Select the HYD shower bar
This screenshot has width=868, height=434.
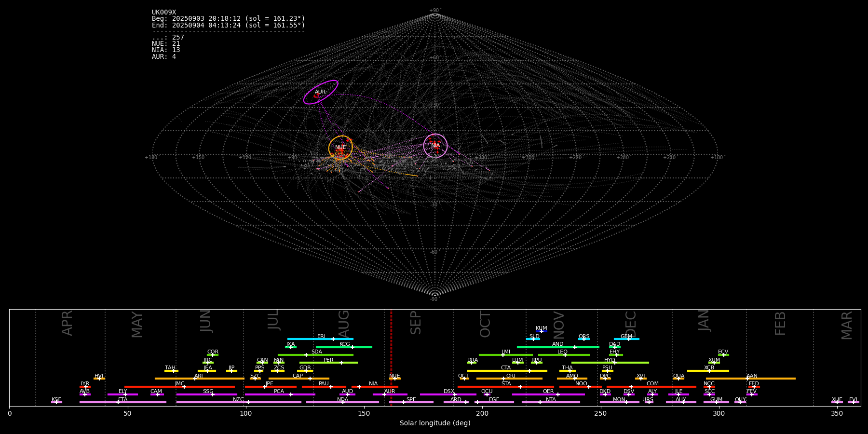pyautogui.click(x=610, y=363)
